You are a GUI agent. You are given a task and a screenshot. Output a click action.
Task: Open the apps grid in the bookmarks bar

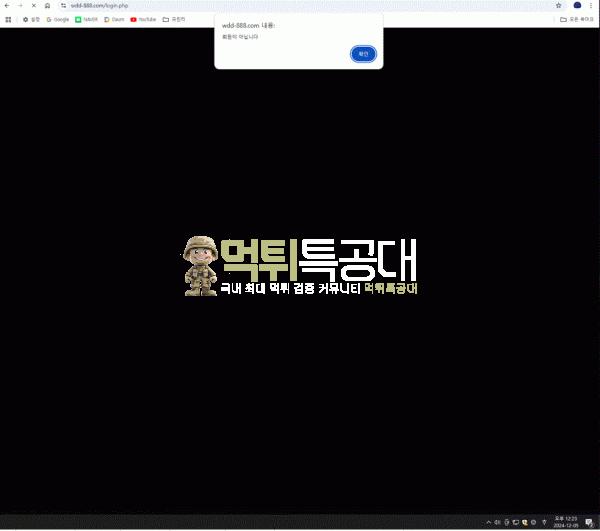(x=8, y=20)
